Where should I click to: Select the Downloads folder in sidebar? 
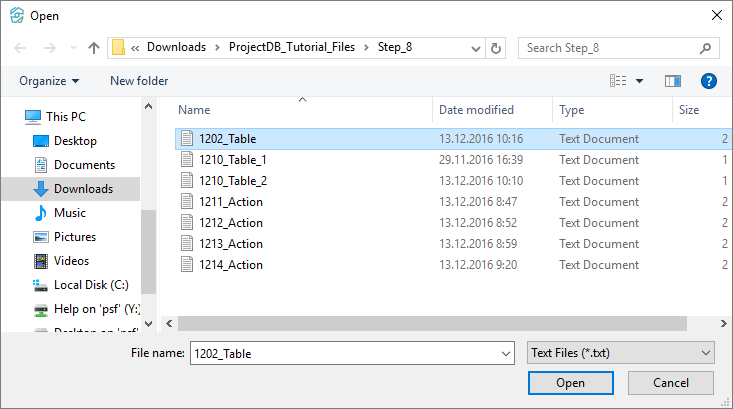[x=83, y=189]
